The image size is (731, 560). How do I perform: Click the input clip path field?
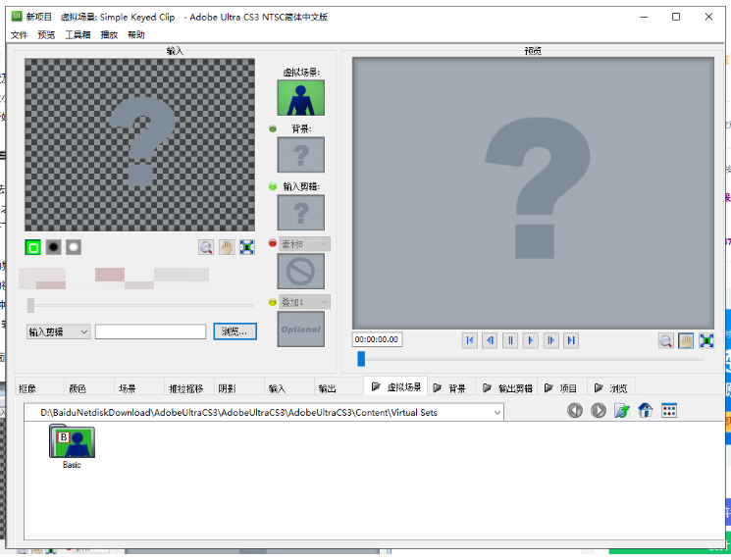coord(150,332)
